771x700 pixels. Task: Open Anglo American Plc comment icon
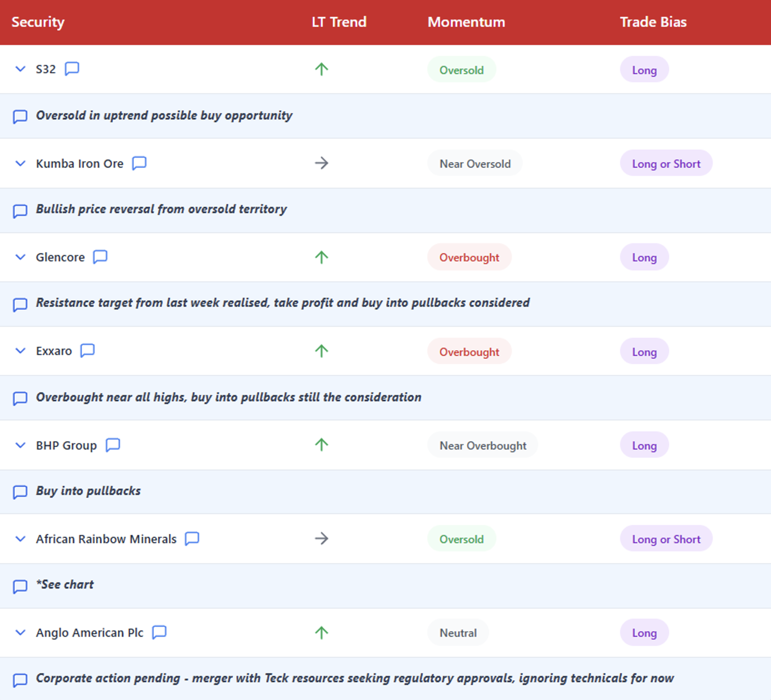coord(159,632)
